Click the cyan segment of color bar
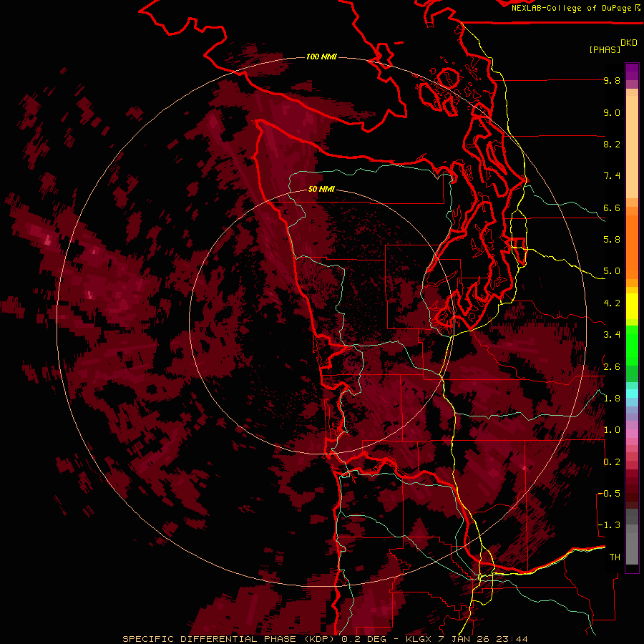Image resolution: width=644 pixels, height=644 pixels. tap(632, 394)
